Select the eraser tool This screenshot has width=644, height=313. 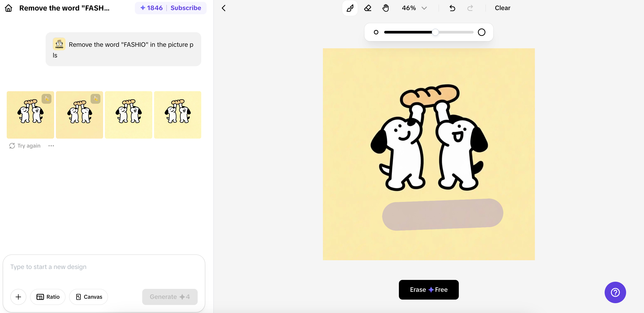click(x=367, y=8)
